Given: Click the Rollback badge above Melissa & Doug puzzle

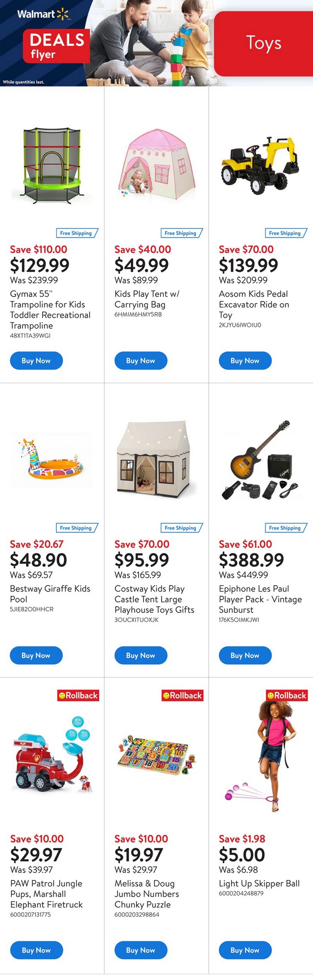Looking at the screenshot, I should (182, 695).
